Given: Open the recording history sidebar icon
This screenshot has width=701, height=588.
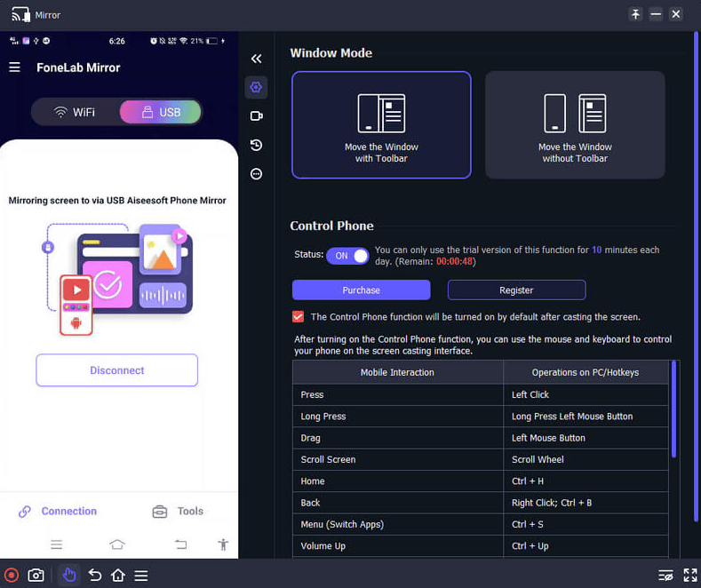Looking at the screenshot, I should (x=256, y=145).
